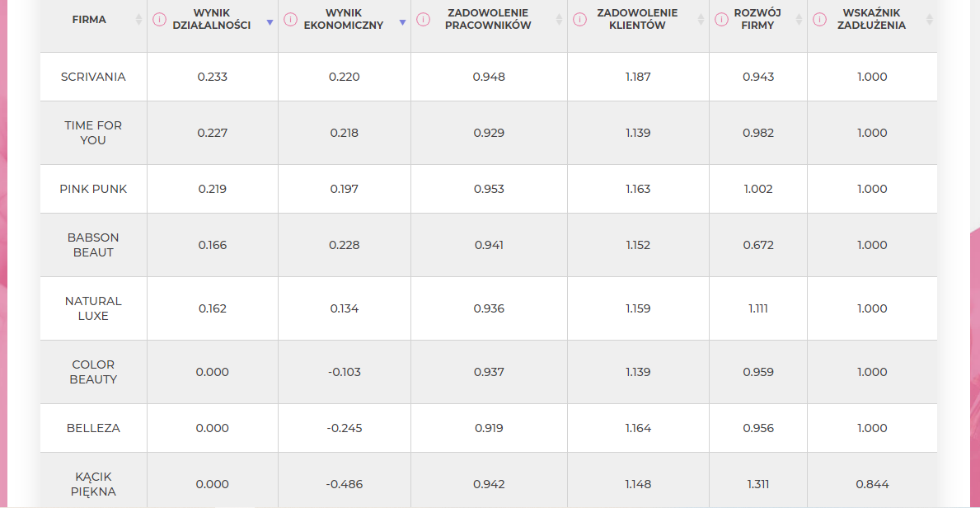This screenshot has height=508, width=980.
Task: Sort by Zadowolenie Klientów column arrows
Action: coord(701,20)
